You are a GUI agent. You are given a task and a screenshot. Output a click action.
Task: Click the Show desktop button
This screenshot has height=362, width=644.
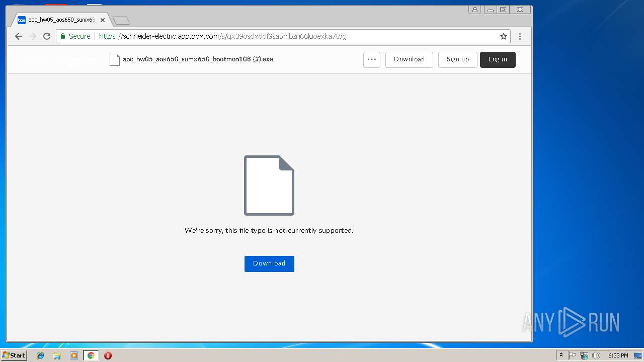638,355
